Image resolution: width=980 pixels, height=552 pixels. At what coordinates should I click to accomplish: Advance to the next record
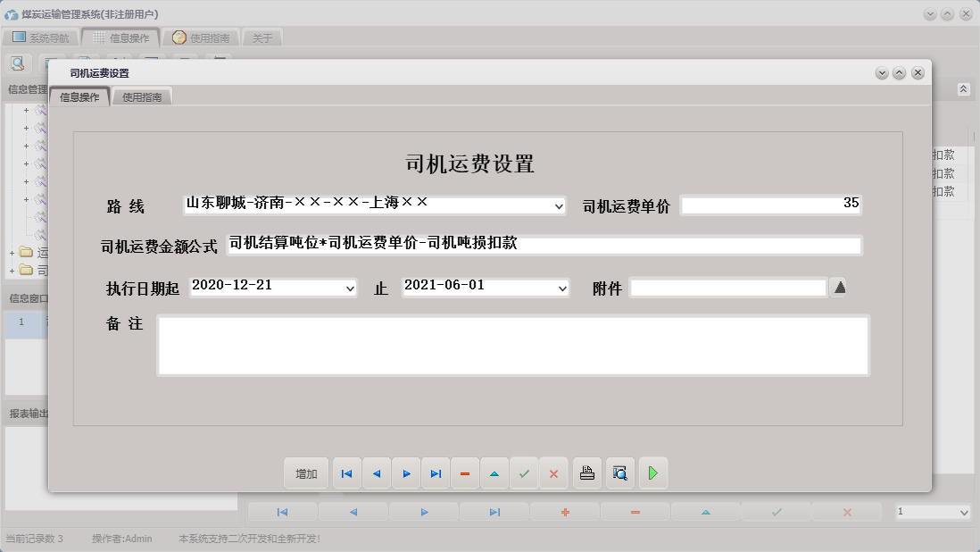pyautogui.click(x=406, y=473)
